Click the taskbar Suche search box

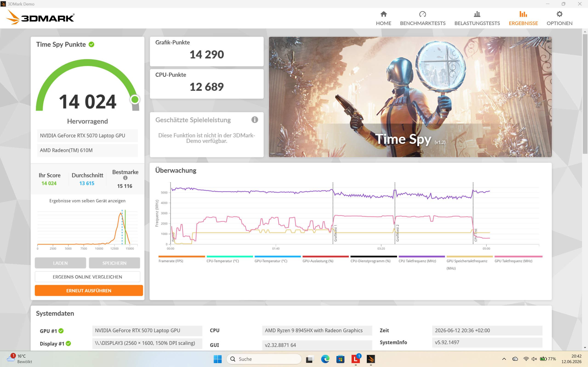tap(264, 359)
